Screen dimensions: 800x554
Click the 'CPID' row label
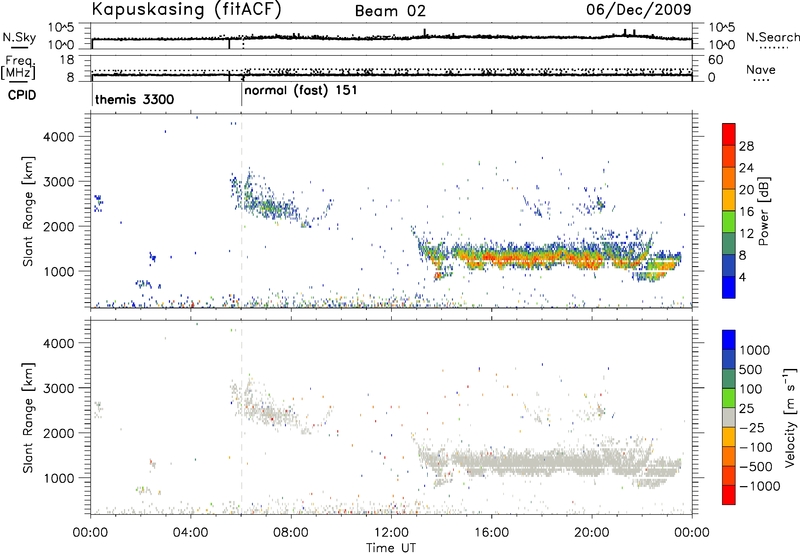pyautogui.click(x=22, y=95)
